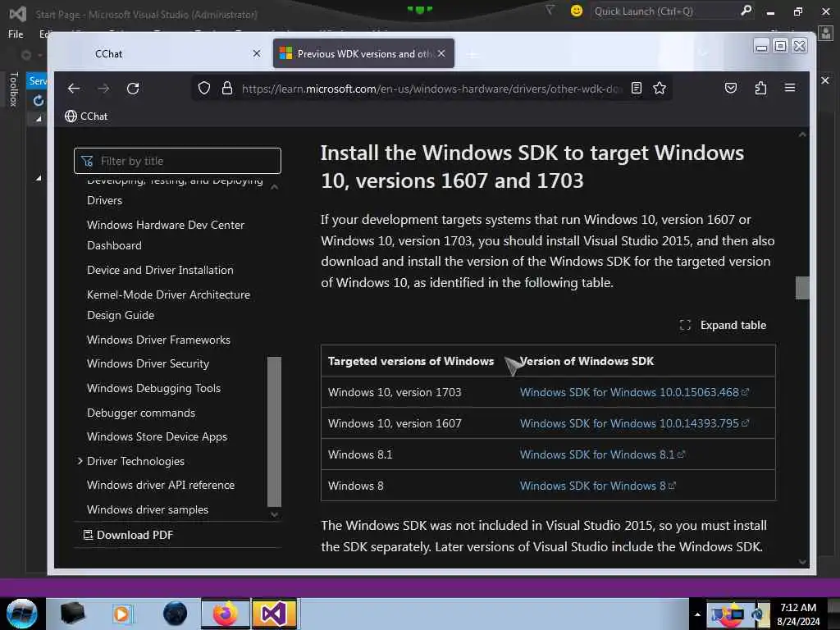The height and width of the screenshot is (630, 840).
Task: Open the browser extensions puzzle icon
Action: pos(760,88)
